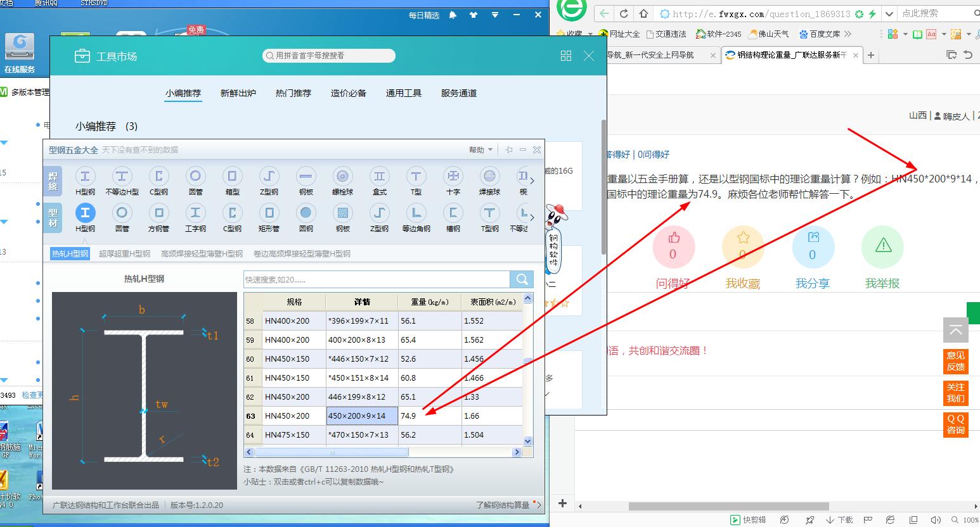Click the 我举报 warning icon

883,244
